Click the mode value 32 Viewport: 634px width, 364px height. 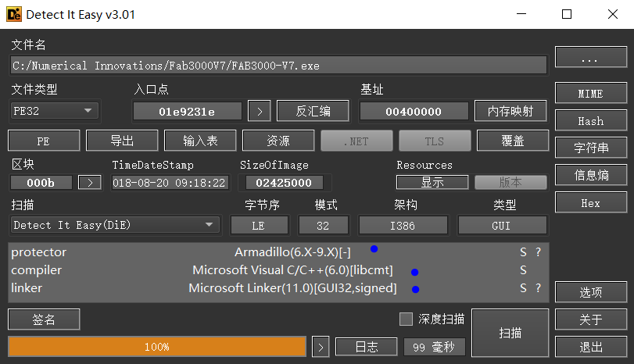(323, 226)
